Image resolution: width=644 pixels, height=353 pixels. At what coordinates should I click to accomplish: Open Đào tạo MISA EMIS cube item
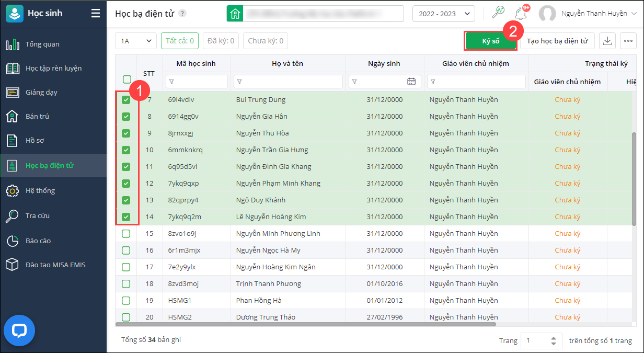(x=53, y=265)
